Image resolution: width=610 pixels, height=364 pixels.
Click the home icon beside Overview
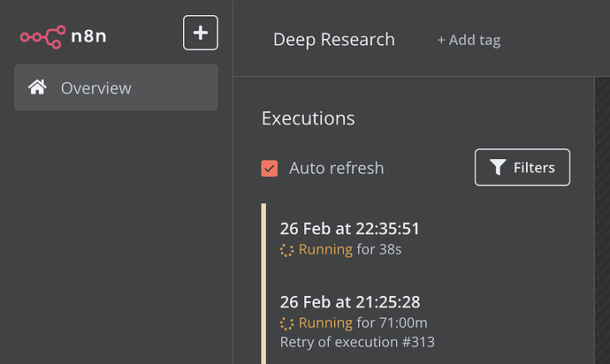tap(37, 87)
